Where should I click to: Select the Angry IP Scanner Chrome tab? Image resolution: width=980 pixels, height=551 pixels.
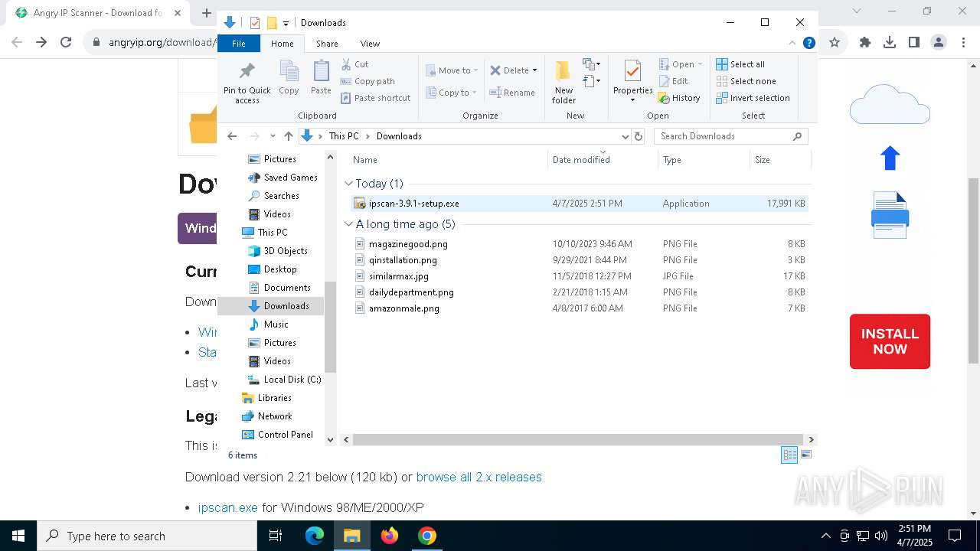98,13
